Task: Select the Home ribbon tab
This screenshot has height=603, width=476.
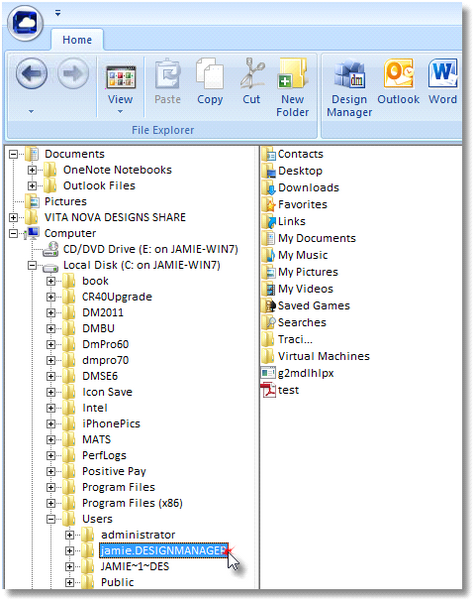Action: [x=77, y=40]
